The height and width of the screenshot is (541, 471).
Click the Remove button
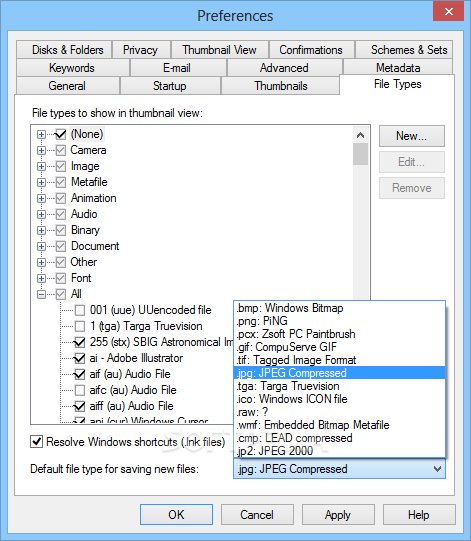click(412, 188)
